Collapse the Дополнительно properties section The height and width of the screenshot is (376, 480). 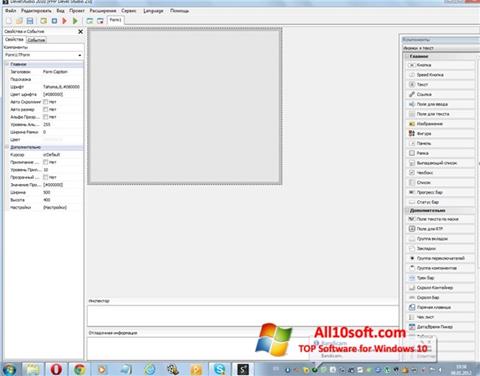pos(7,147)
